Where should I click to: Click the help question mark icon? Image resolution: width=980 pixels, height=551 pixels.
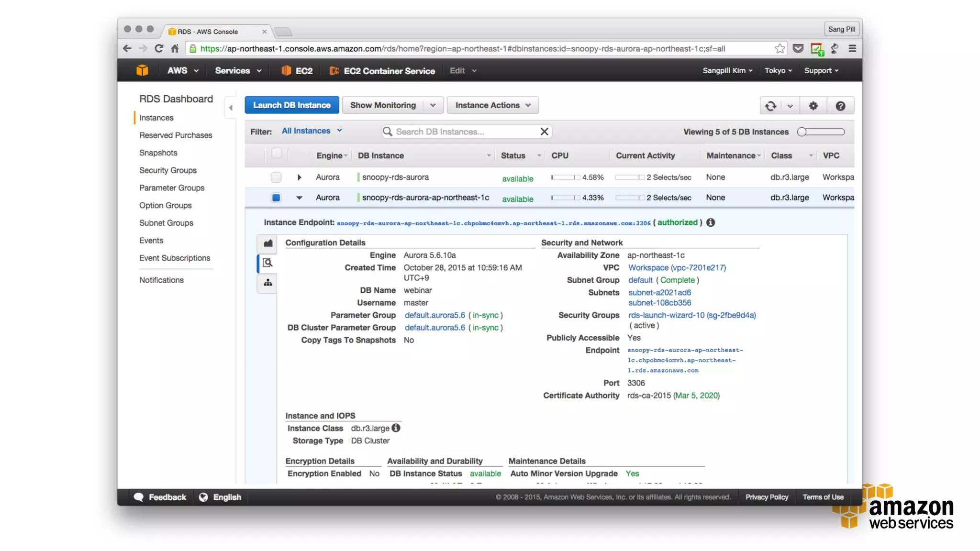pyautogui.click(x=840, y=106)
